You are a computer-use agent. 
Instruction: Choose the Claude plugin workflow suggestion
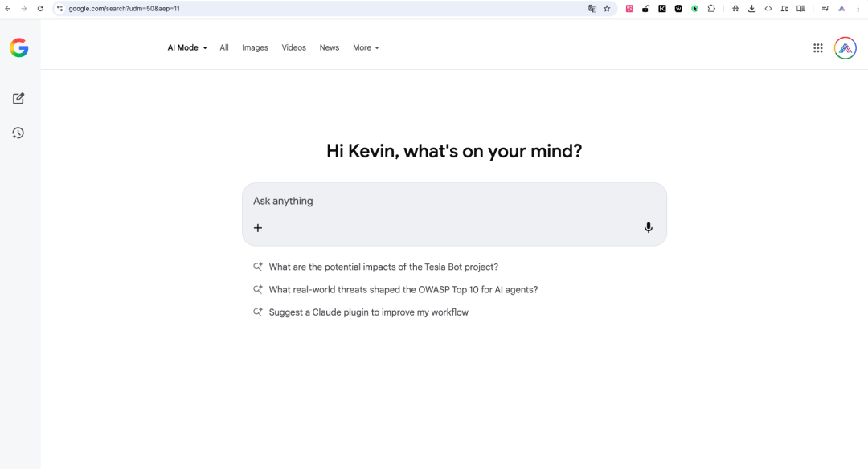tap(368, 312)
